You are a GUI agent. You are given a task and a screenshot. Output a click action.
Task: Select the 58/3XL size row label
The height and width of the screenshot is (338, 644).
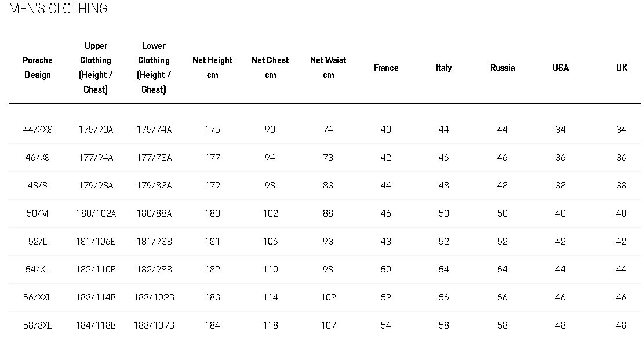pos(37,326)
